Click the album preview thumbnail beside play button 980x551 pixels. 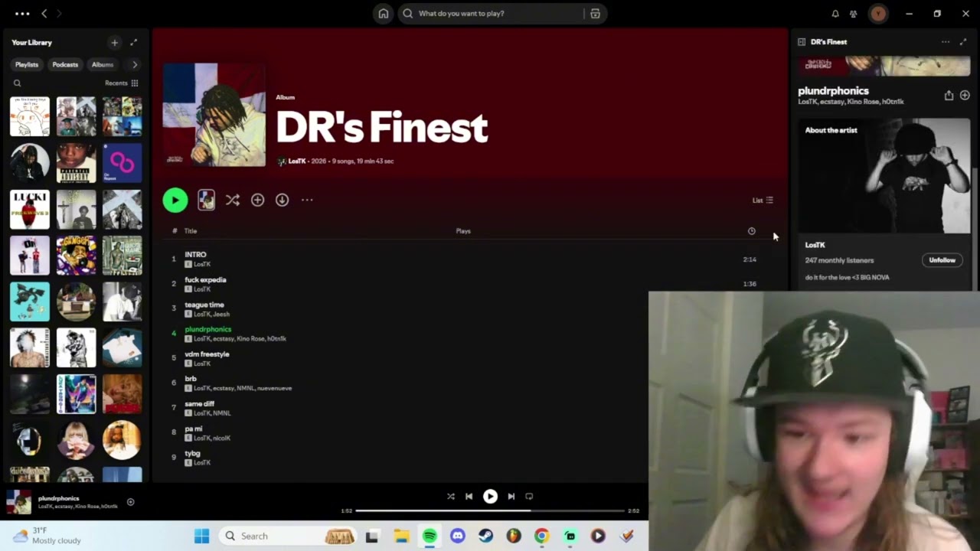click(207, 200)
